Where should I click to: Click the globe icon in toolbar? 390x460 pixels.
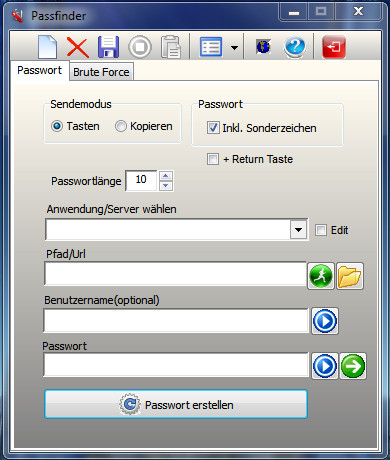(x=263, y=46)
